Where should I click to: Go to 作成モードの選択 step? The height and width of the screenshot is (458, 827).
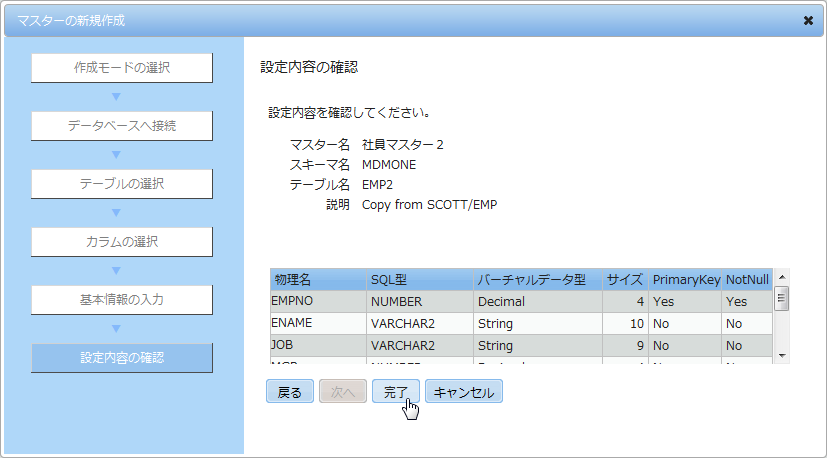[122, 68]
